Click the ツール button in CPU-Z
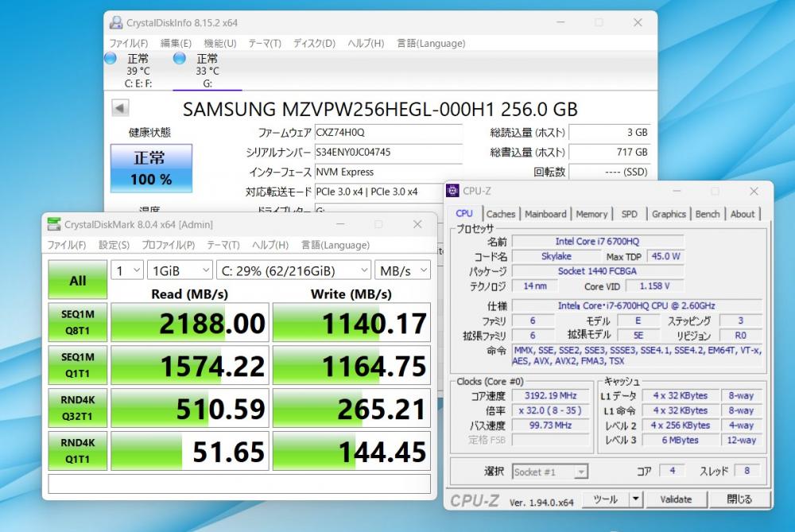The width and height of the screenshot is (795, 532). 605,499
